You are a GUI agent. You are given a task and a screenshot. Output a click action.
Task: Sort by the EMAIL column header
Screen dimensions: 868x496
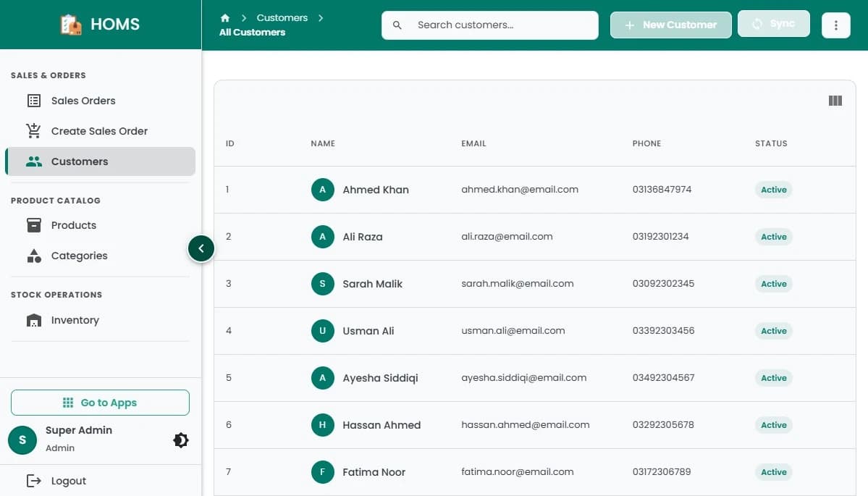click(x=474, y=143)
